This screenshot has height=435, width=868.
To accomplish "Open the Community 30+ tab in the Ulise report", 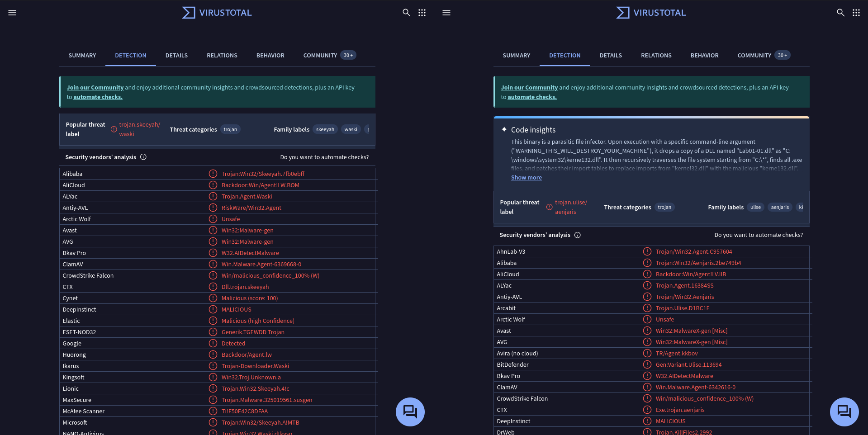I will pyautogui.click(x=763, y=56).
